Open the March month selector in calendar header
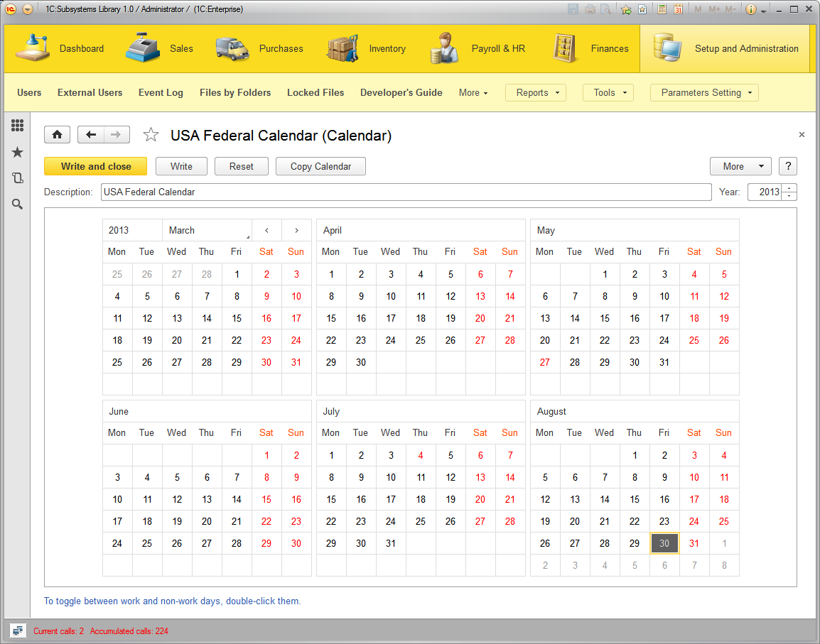Screen dimensions: 820x644 pos(207,230)
